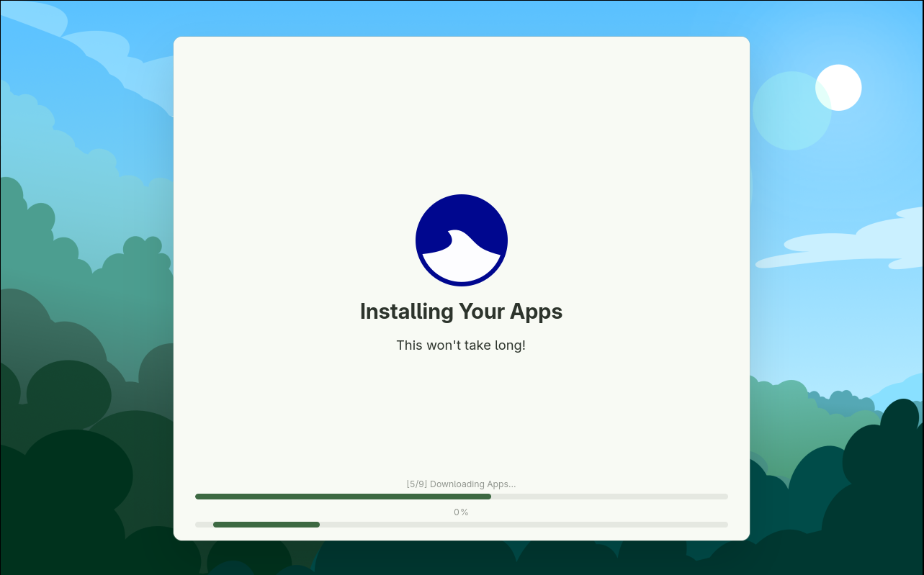Click the moon in the wallpaper sky

[838, 87]
